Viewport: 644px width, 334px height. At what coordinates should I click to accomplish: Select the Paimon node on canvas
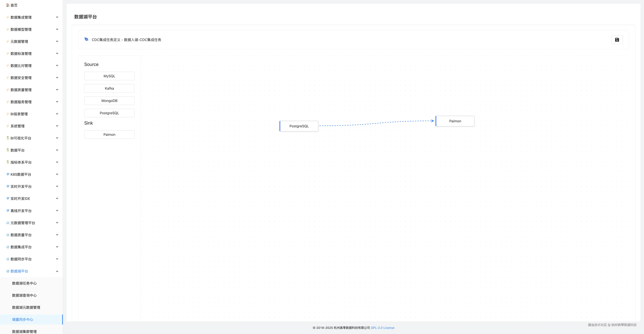tap(455, 121)
